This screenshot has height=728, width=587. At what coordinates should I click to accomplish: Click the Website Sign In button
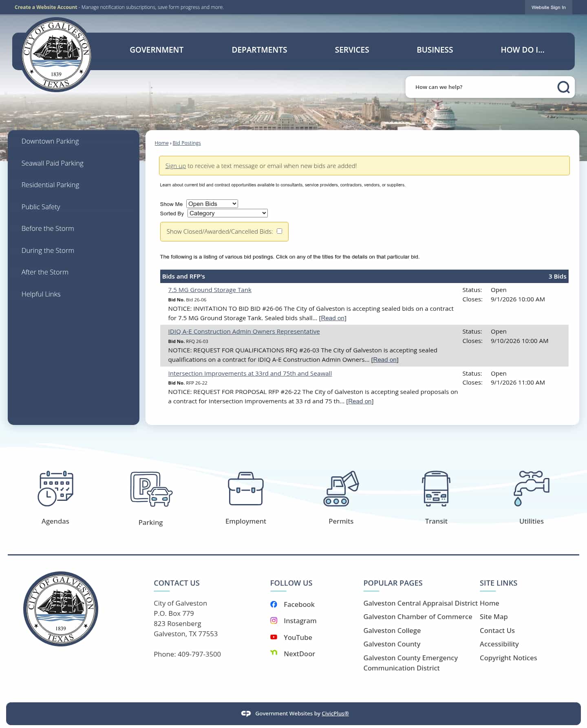tap(548, 7)
